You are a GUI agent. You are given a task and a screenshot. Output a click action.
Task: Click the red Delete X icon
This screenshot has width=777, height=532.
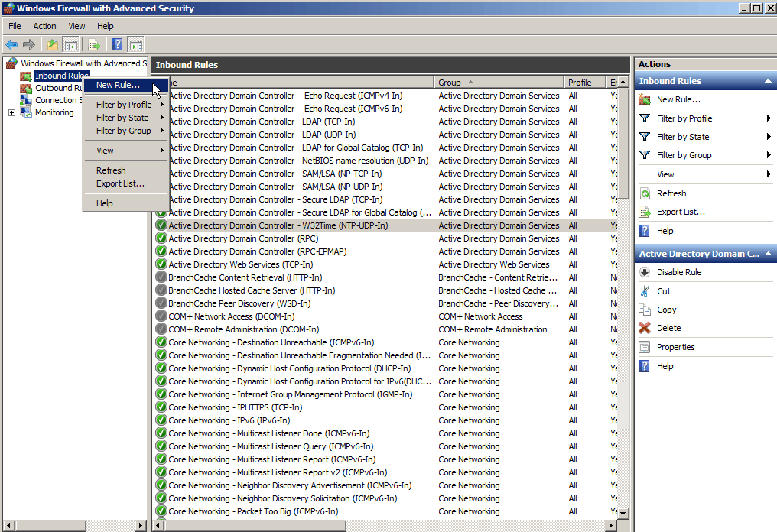645,328
